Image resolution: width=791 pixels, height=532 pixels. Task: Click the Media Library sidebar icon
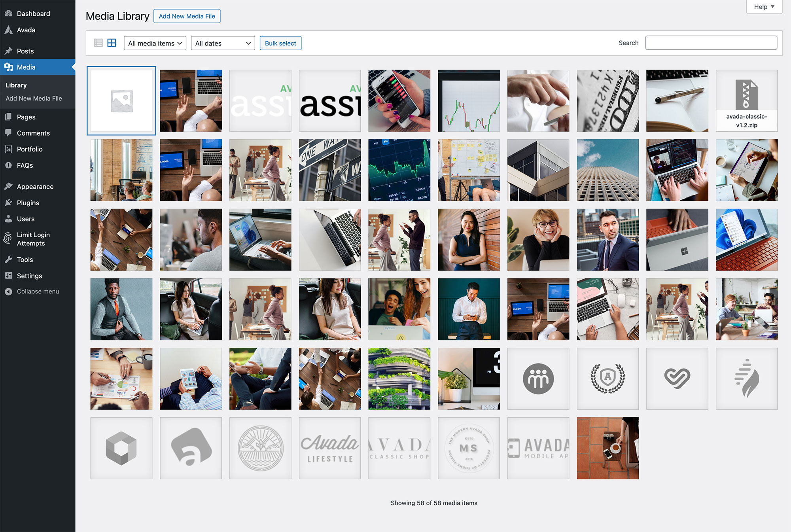tap(9, 66)
